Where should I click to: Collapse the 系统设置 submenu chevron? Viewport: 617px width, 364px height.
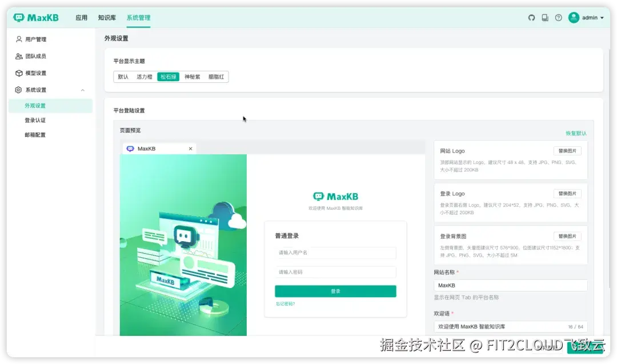[x=83, y=90]
